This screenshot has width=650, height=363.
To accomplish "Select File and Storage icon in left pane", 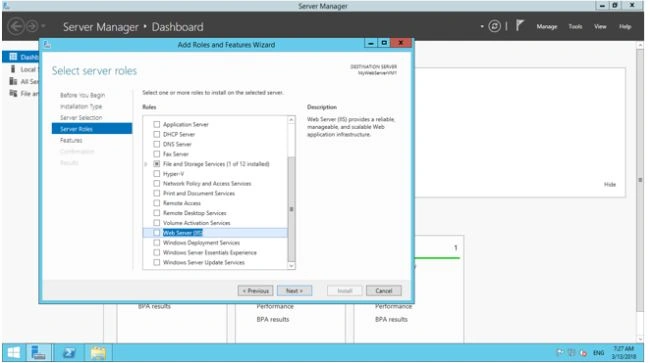I will coord(13,93).
